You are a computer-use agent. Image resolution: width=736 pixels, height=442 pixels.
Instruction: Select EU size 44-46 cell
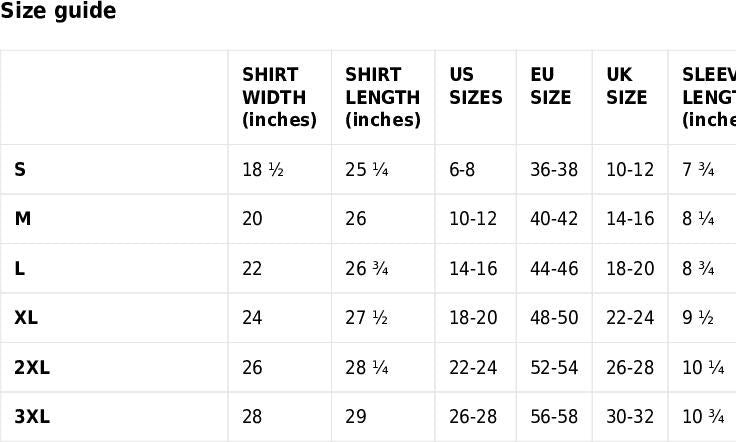tap(554, 268)
